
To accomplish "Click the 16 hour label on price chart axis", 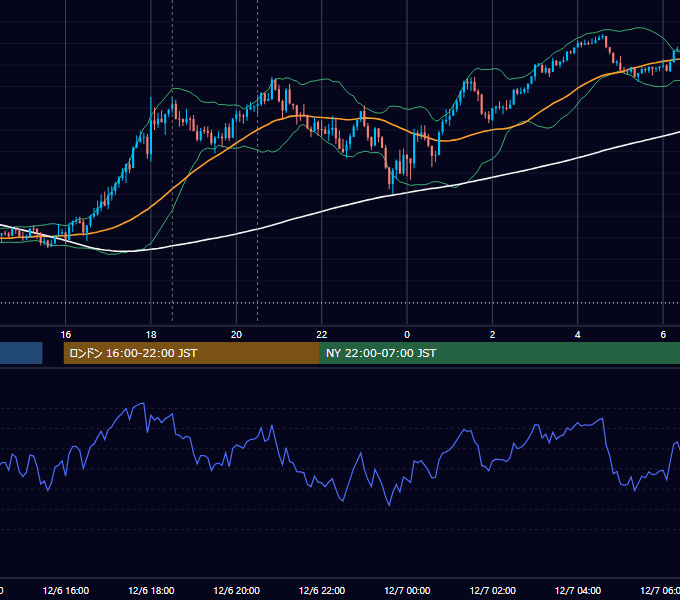I will [x=65, y=335].
